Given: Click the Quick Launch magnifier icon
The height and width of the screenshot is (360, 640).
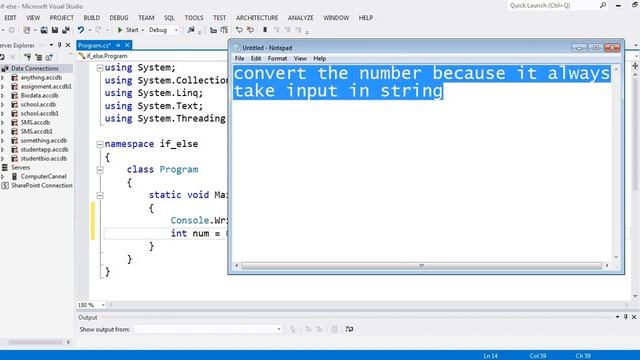Looking at the screenshot, I should 603,5.
